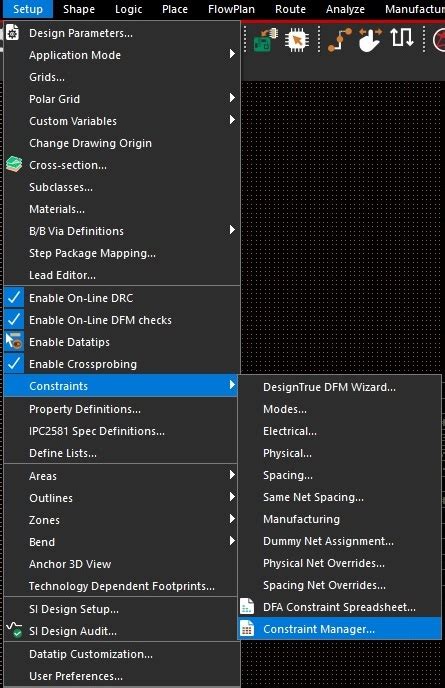Screen dimensions: 445x688
Task: Click the Cross-section layers icon
Action: point(14,165)
